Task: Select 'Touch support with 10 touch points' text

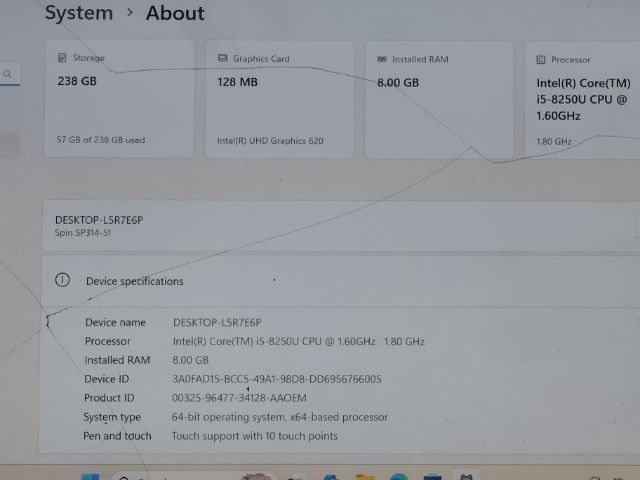Action: tap(255, 436)
